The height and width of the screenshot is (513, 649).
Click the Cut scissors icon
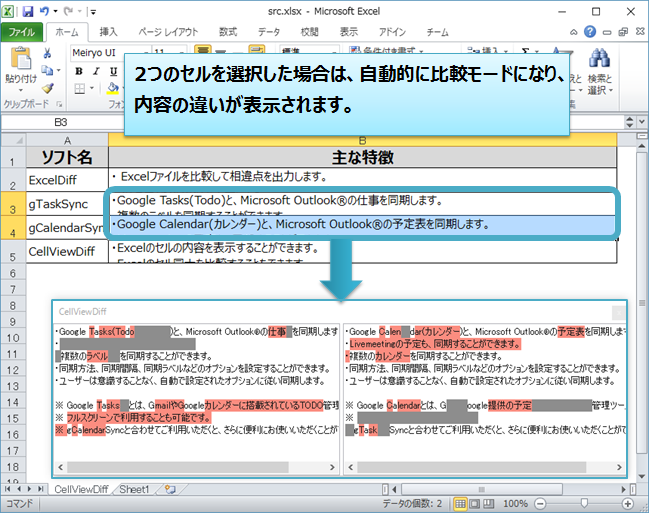pos(47,53)
